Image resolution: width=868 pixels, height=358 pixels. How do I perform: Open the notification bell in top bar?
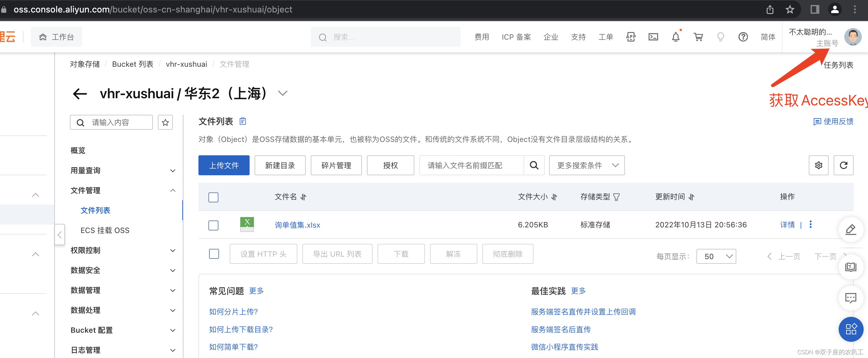click(x=675, y=37)
